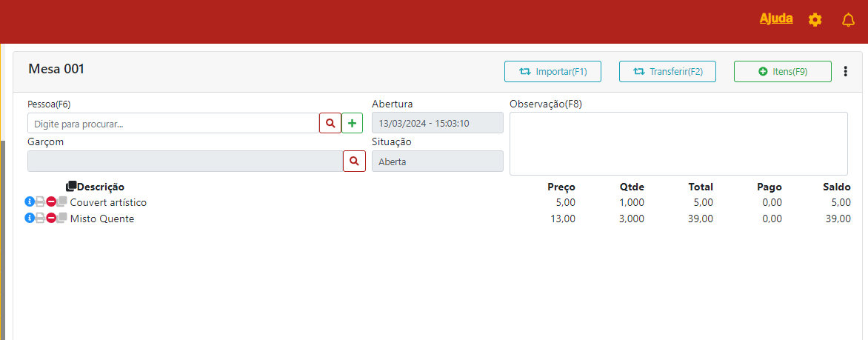
Task: Open the Ajuda help link
Action: (775, 19)
